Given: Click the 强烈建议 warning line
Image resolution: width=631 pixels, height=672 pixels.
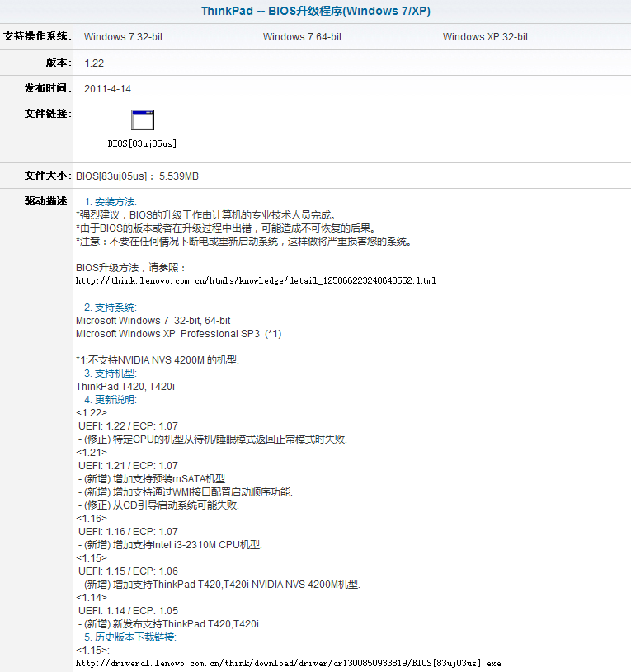Looking at the screenshot, I should (205, 215).
